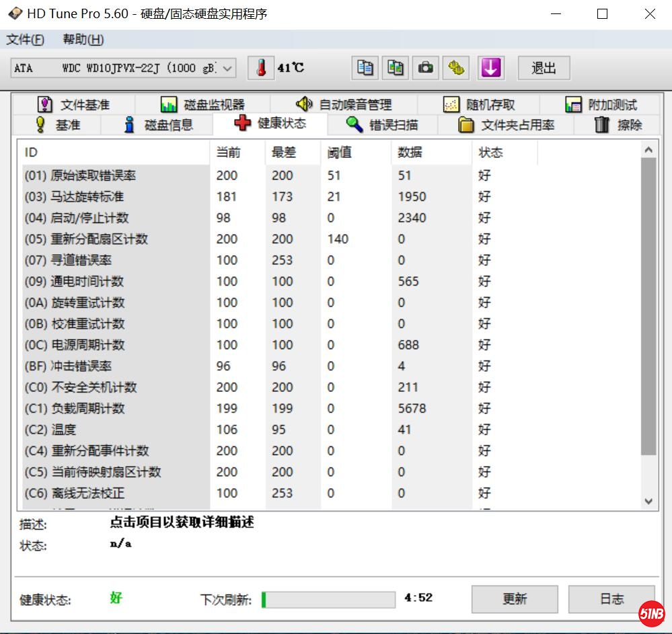
Task: Switch to the 磁盘监视器 tab
Action: pos(168,103)
